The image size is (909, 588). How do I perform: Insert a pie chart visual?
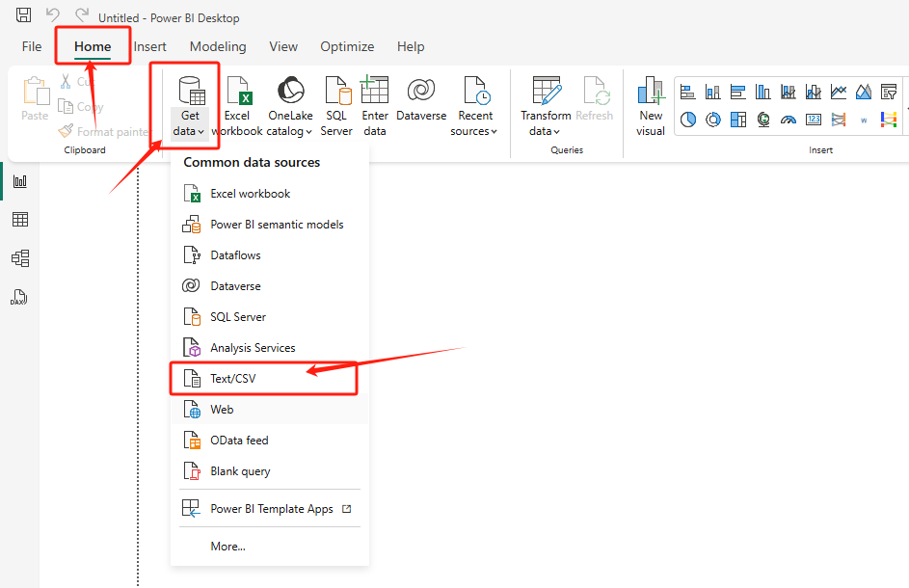[688, 120]
